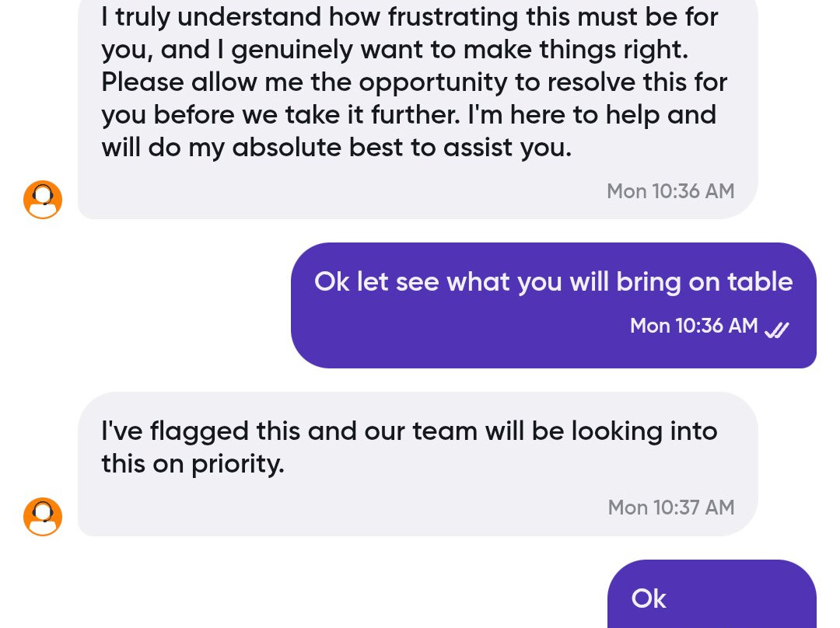Viewport: 840px width, 628px height.
Task: Click the 'I've flagged this' message text
Action: point(409,431)
